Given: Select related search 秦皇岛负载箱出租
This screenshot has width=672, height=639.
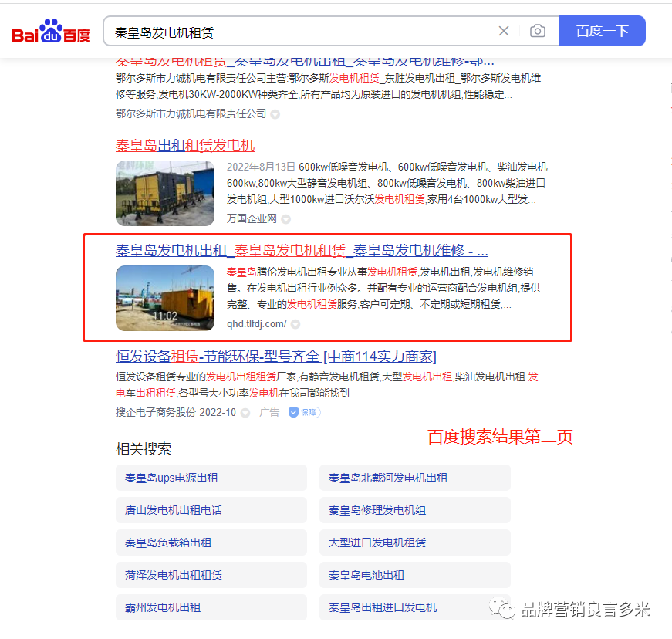Looking at the screenshot, I should tap(211, 543).
